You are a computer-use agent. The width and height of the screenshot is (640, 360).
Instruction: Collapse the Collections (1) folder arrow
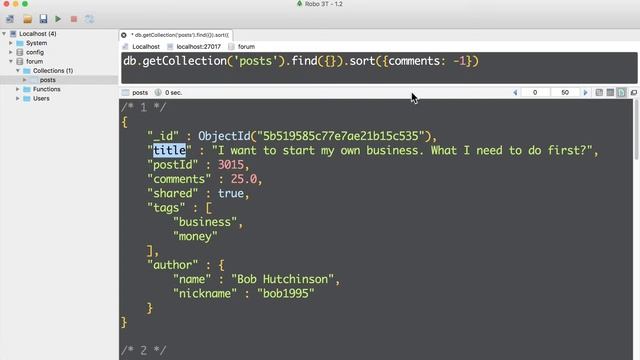[18, 71]
